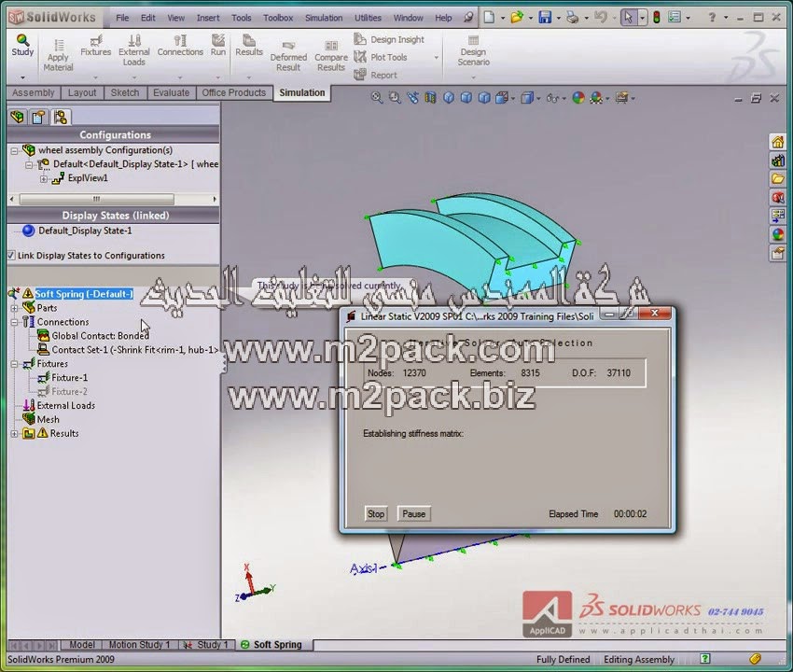Switch to the Evaluate tab

[x=171, y=92]
